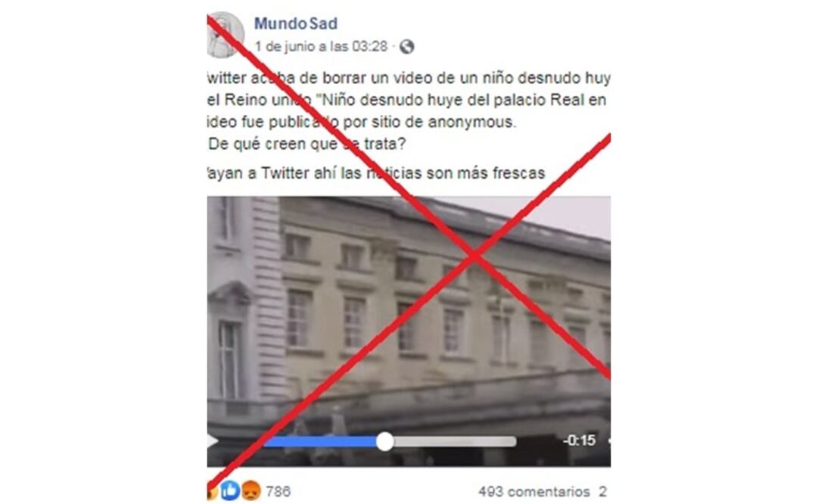Click the post text line mentioning anonymous
The width and height of the screenshot is (818, 504).
tap(362, 122)
